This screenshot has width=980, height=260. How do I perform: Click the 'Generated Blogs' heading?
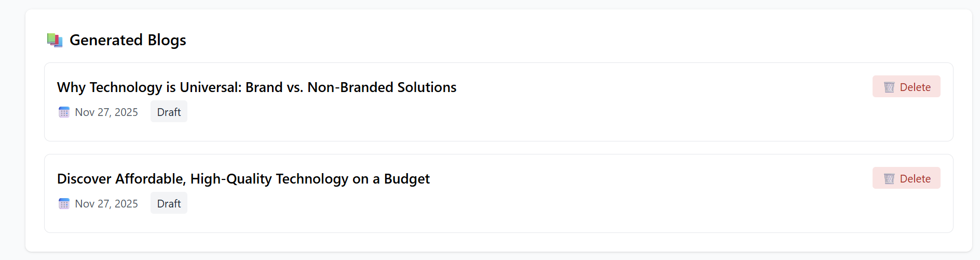click(x=128, y=40)
